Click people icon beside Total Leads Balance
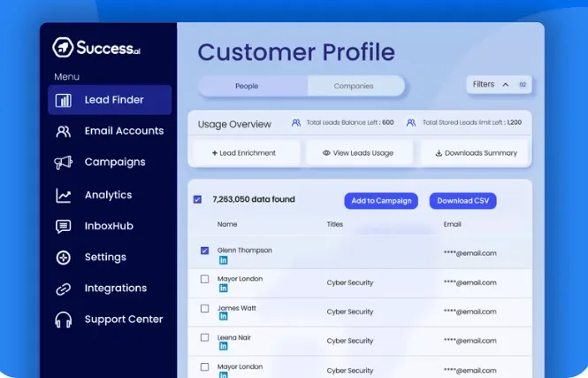This screenshot has width=588, height=378. click(296, 123)
